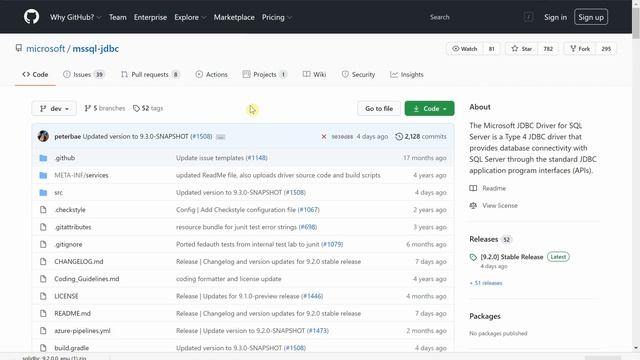Open the [9.2.0] Stable Release link
Screen dimensions: 640x360
click(x=512, y=257)
